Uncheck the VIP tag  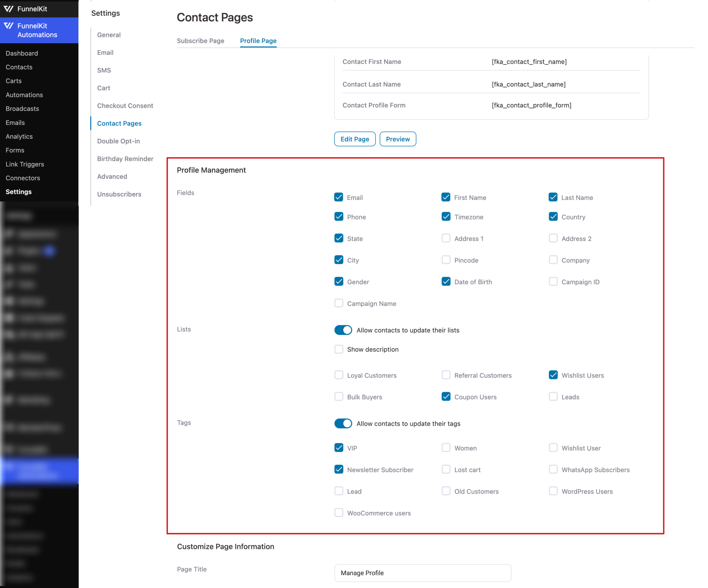click(x=339, y=448)
